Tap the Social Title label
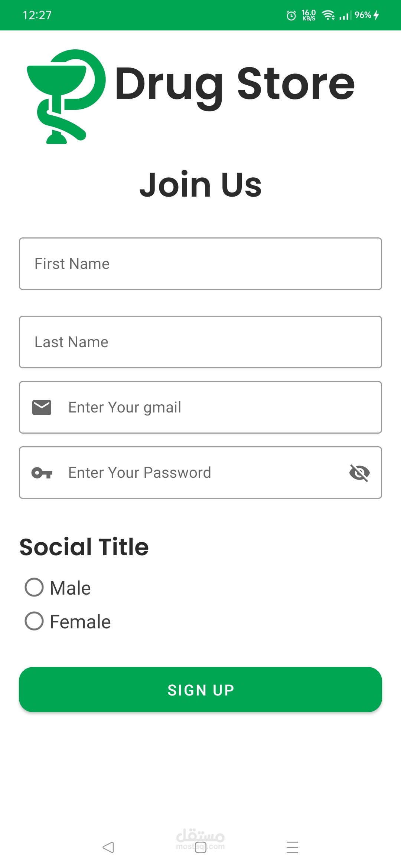Viewport: 401px width, 868px height. [84, 547]
